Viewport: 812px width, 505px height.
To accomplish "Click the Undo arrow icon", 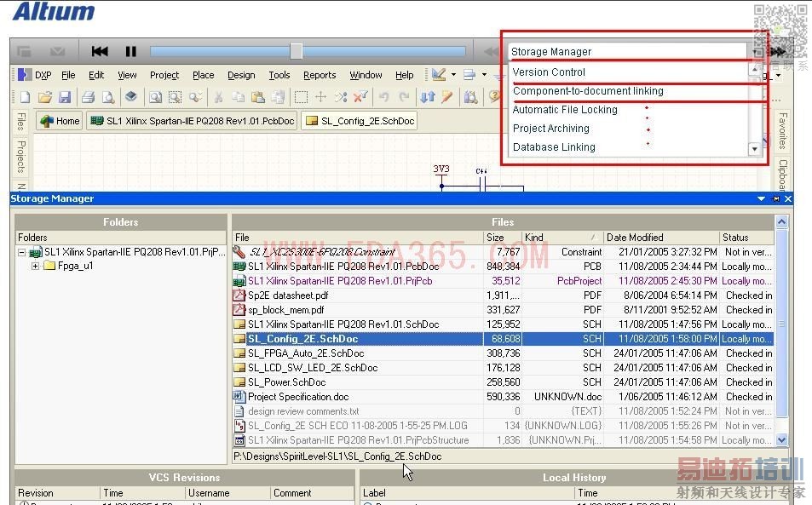I will (x=383, y=97).
